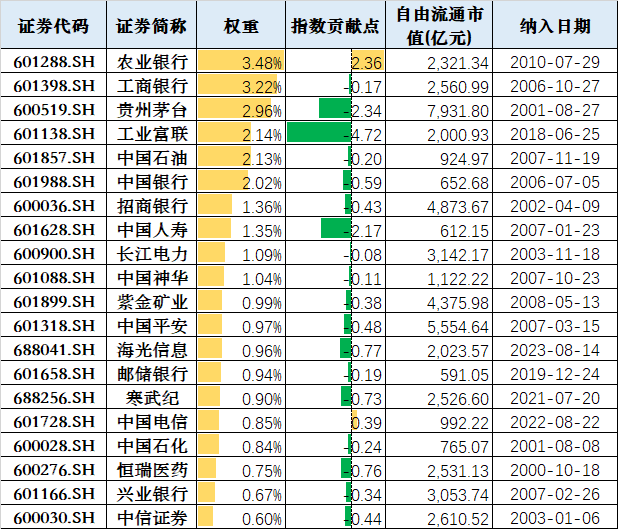Select cell with code 600519.SH
Image resolution: width=618 pixels, height=529 pixels.
pyautogui.click(x=53, y=109)
